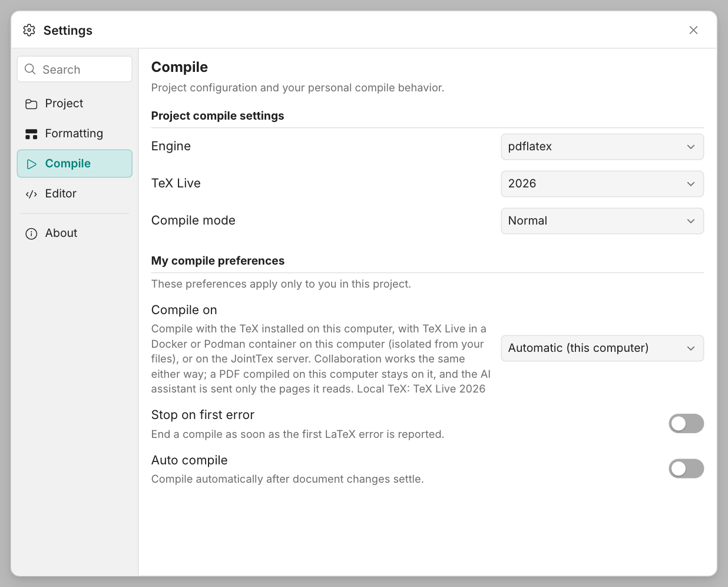Open the Project settings section

click(74, 104)
